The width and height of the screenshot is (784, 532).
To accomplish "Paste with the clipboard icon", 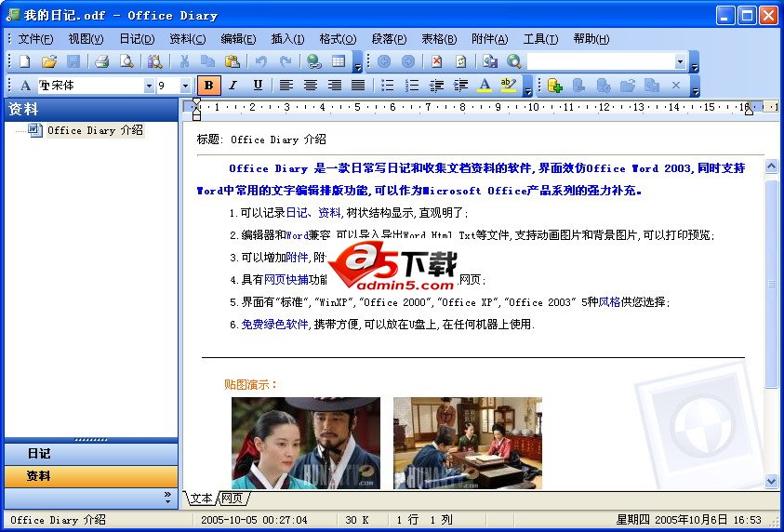I will click(232, 61).
